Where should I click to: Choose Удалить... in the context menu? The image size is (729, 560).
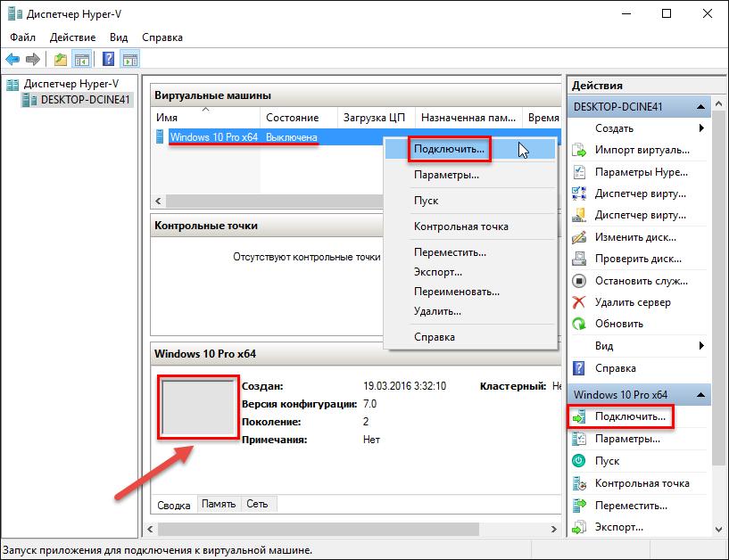[x=470, y=311]
